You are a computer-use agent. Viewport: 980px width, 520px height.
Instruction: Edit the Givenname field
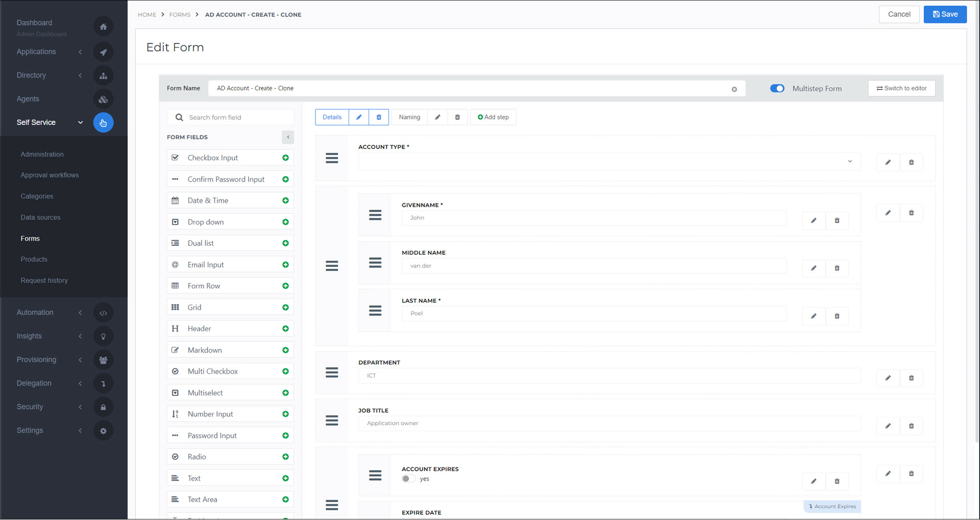(814, 220)
